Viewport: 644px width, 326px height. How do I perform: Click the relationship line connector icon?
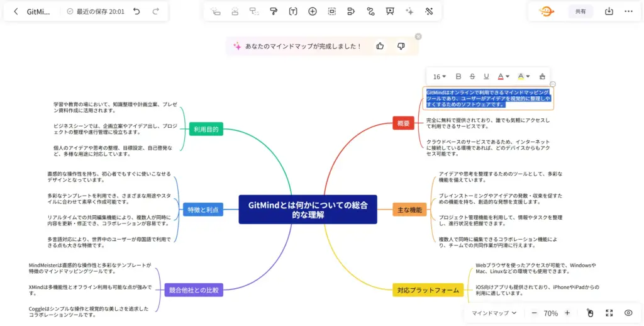pos(370,11)
